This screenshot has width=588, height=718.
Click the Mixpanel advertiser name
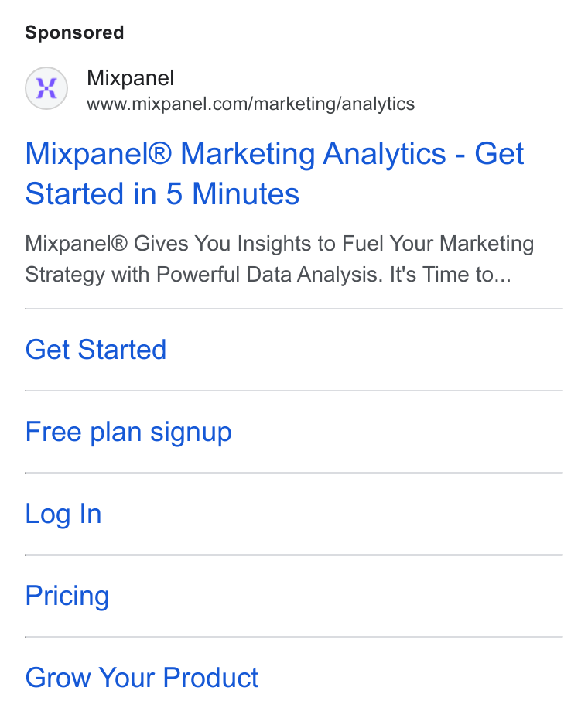click(131, 78)
